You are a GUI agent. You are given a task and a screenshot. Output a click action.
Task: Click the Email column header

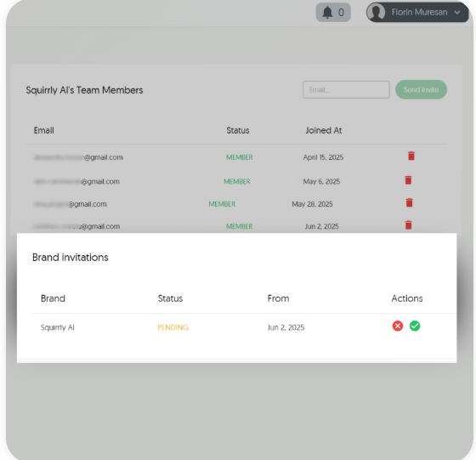pos(43,130)
